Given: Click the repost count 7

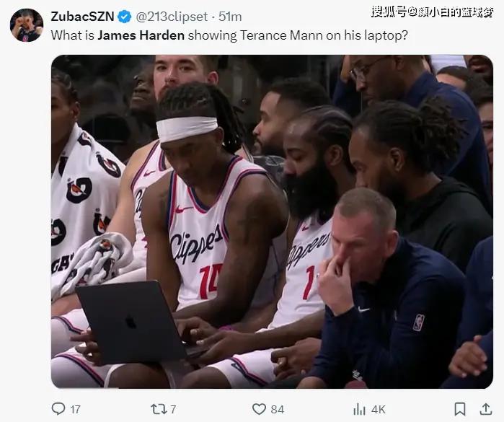Looking at the screenshot, I should [x=173, y=410].
